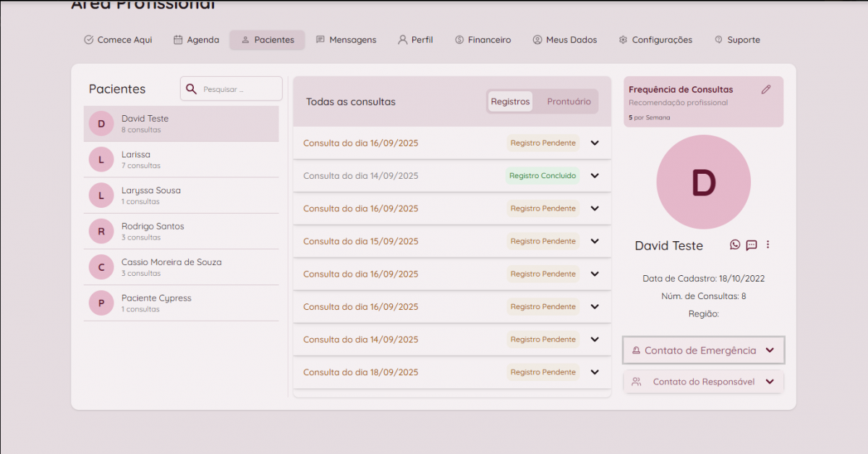Open the Agenda tab
The height and width of the screenshot is (454, 868).
click(x=196, y=40)
